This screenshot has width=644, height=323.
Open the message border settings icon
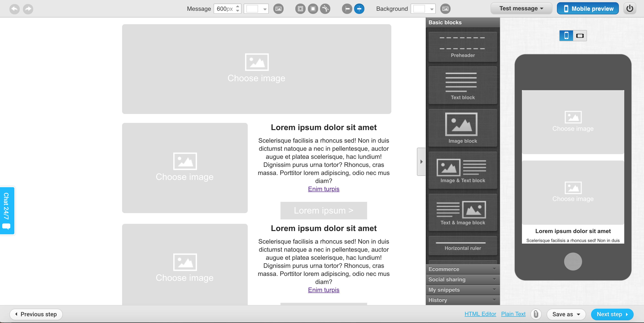(x=313, y=9)
